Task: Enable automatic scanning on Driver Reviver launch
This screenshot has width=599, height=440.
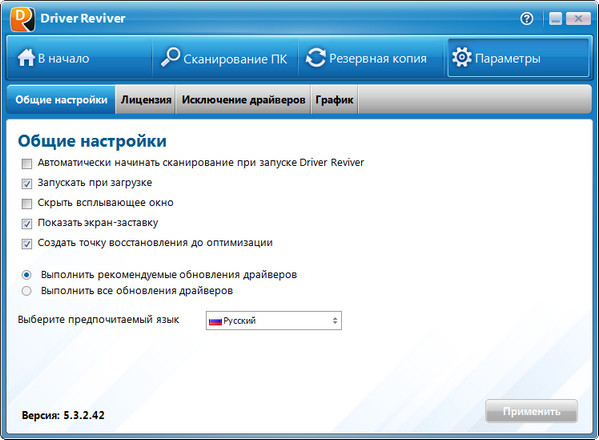Action: 27,164
